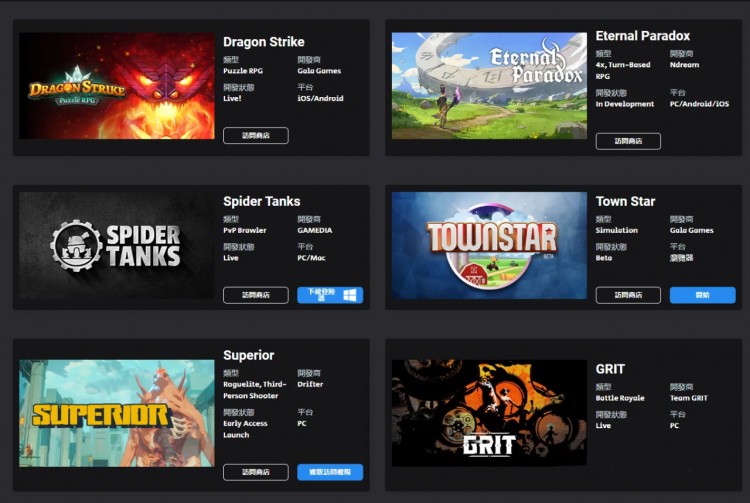Click the 'Puzzle RPG' genre text
The width and height of the screenshot is (750, 503).
[243, 71]
